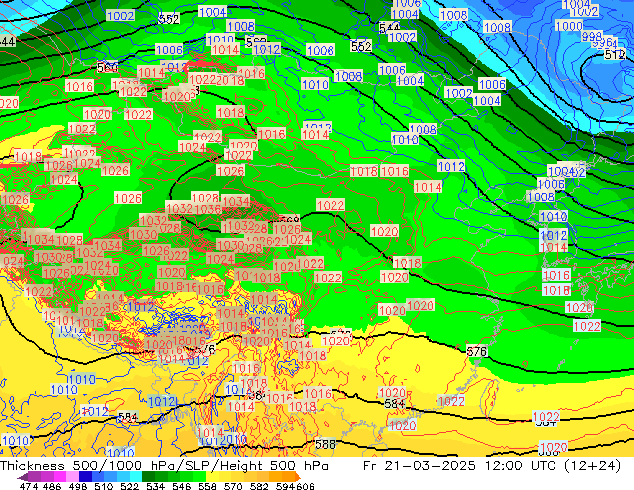Click the 498 value in the legend
The height and width of the screenshot is (490, 634).
[x=78, y=486]
